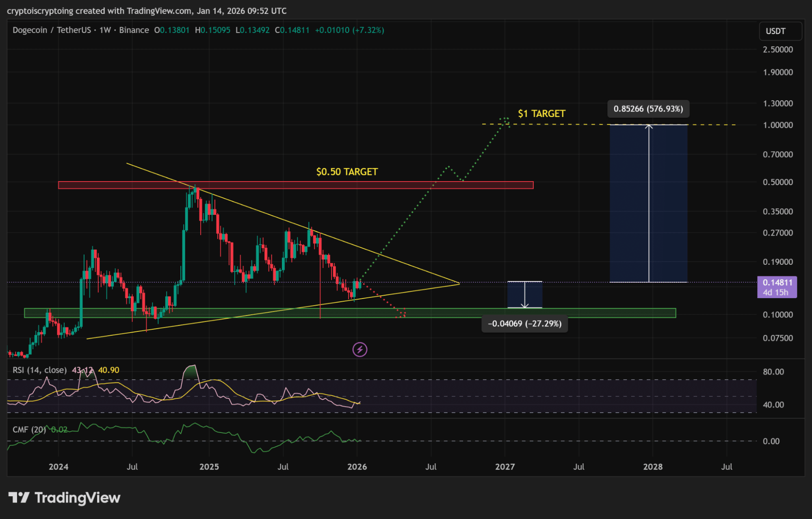Click the 2027 date label on the time axis

click(505, 467)
